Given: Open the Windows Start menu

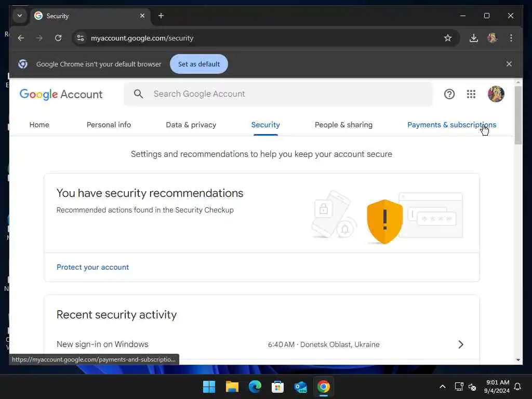Looking at the screenshot, I should click(209, 387).
